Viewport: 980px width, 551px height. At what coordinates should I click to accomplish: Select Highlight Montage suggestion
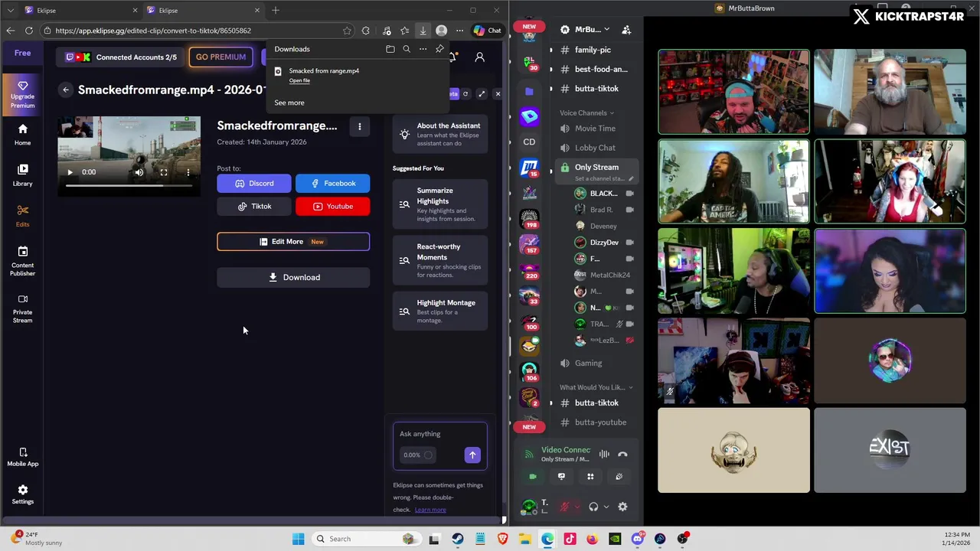(440, 311)
